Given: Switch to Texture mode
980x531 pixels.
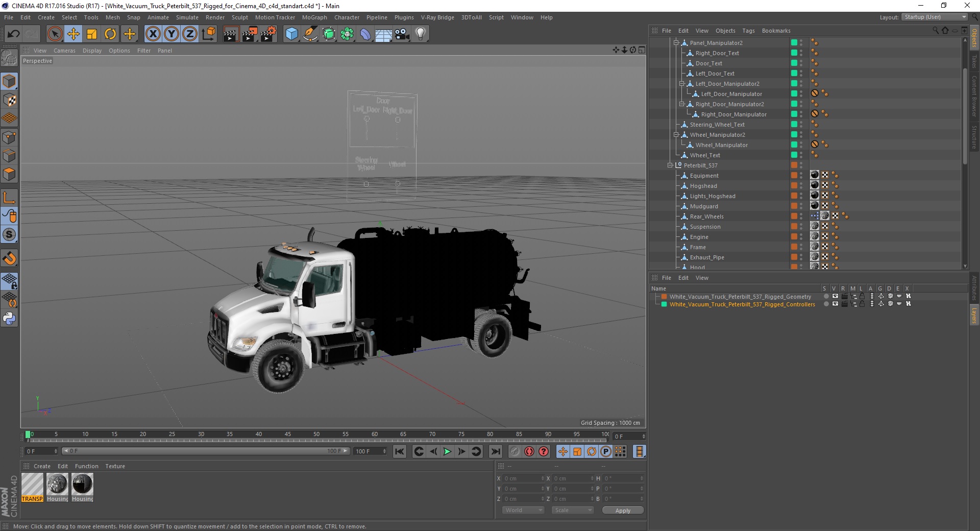Looking at the screenshot, I should point(9,100).
